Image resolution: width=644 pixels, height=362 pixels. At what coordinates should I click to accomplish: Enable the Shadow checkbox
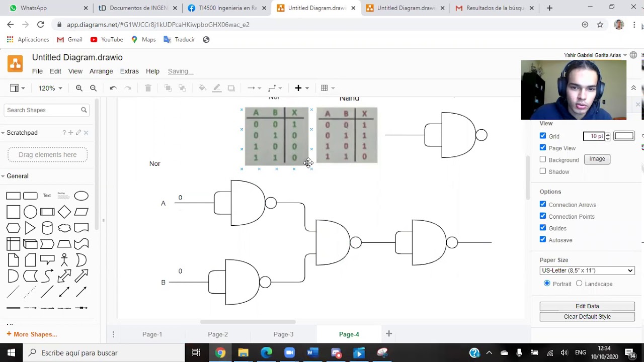click(x=543, y=171)
